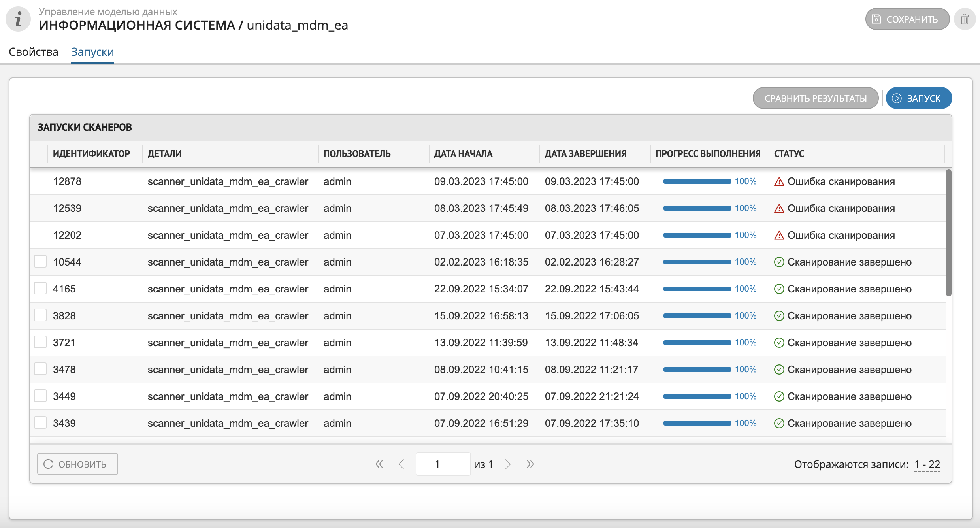
Task: Click the completed check icon for run 10544
Action: tap(779, 262)
